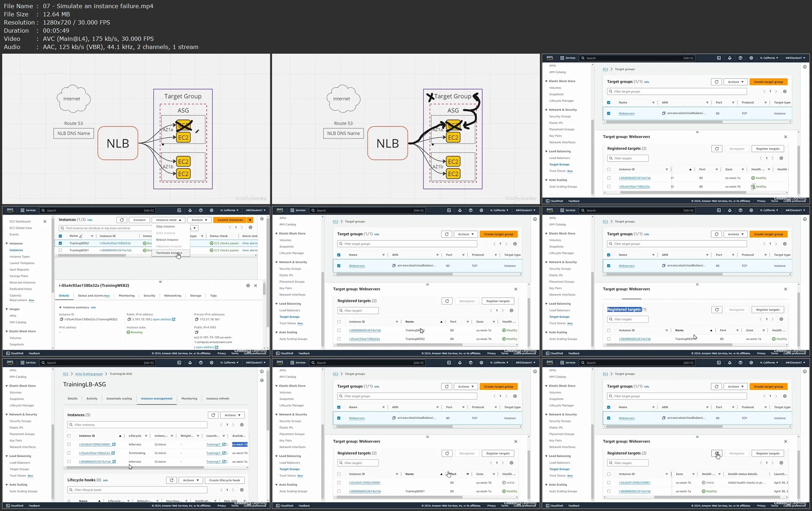Copy public IPv4 address 3.101.73.193 with copy icon
The image size is (812, 511).
point(129,319)
